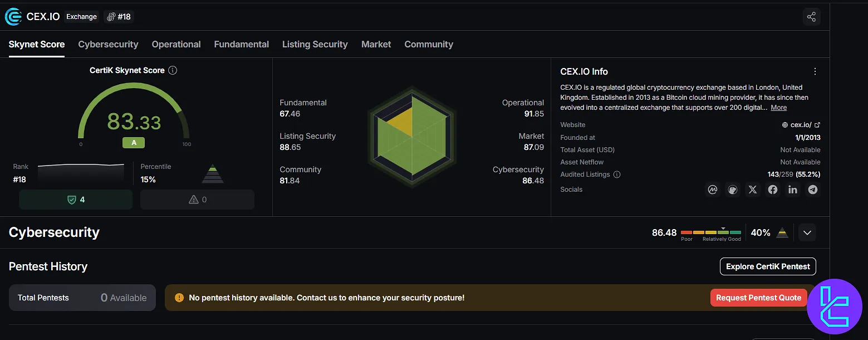Viewport: 868px width, 340px height.
Task: Open the X (Twitter) social icon
Action: pos(753,190)
